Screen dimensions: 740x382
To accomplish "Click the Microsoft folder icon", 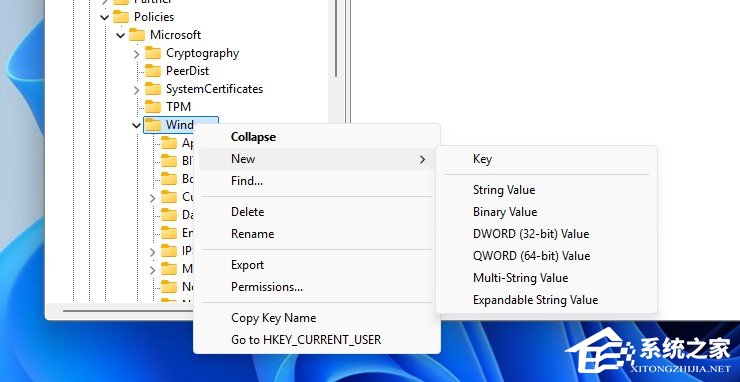I will (x=137, y=35).
